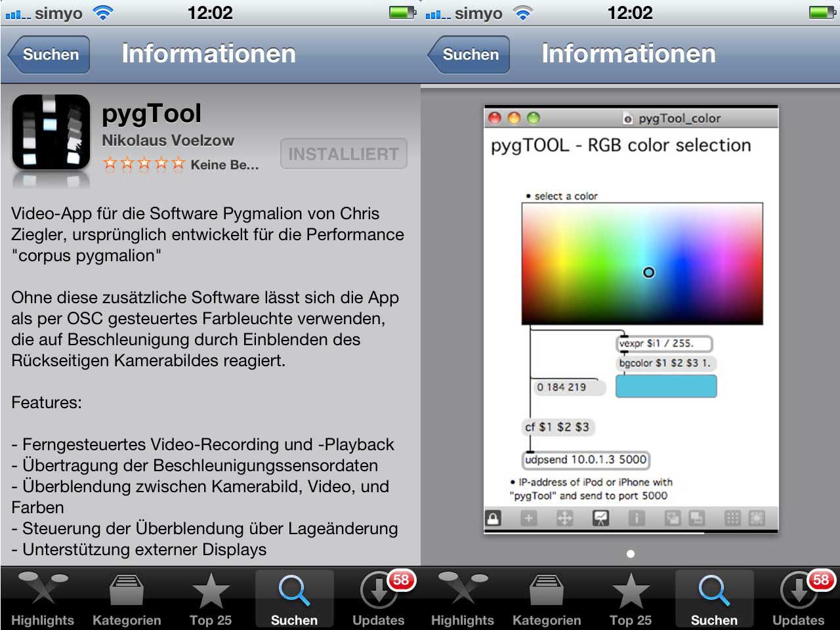The height and width of the screenshot is (630, 840).
Task: Click the light blue color preview swatch
Action: click(665, 387)
